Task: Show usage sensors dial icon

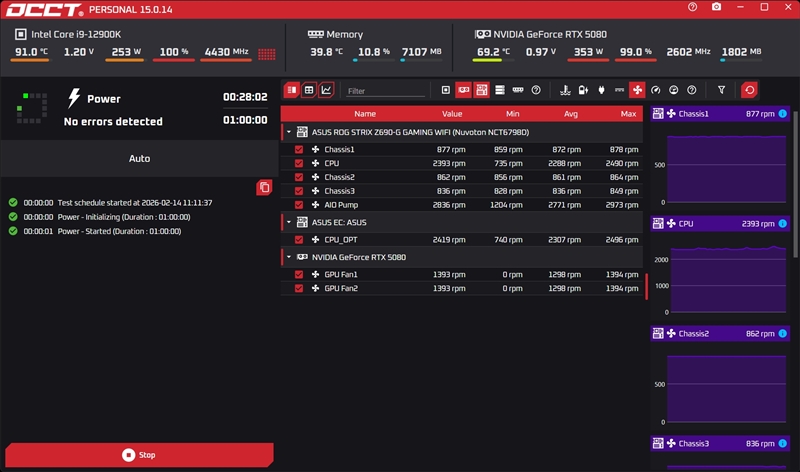Action: click(673, 90)
